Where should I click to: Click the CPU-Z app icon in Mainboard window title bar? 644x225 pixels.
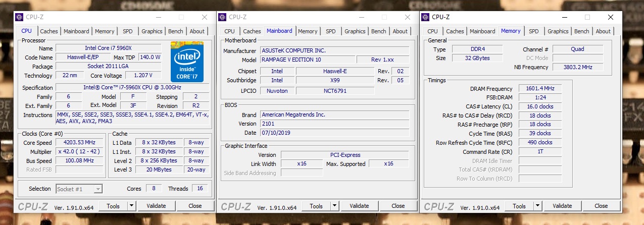[x=223, y=17]
